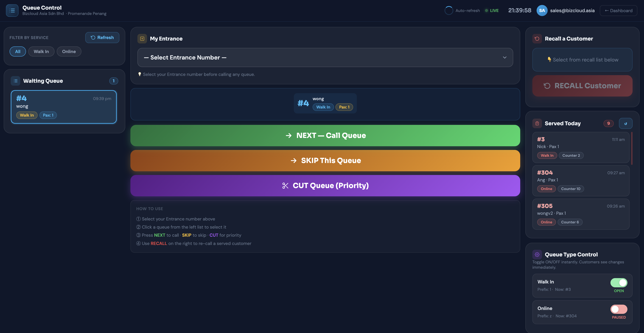Click the circular refresh icon in Served Today panel
The image size is (644, 333).
pos(626,123)
